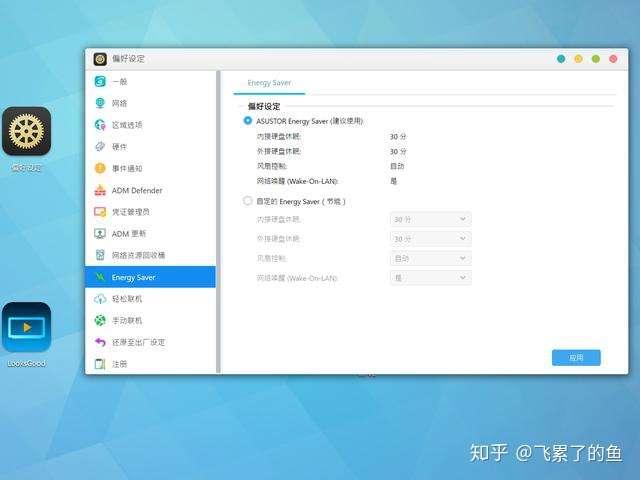Open the 偏好设定 gear desktop icon
The image size is (640, 480).
coord(27,131)
